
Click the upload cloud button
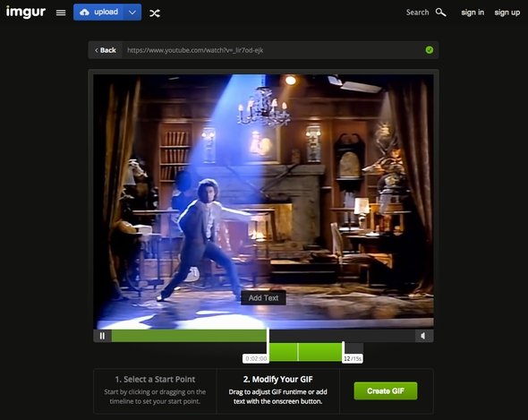click(x=98, y=13)
